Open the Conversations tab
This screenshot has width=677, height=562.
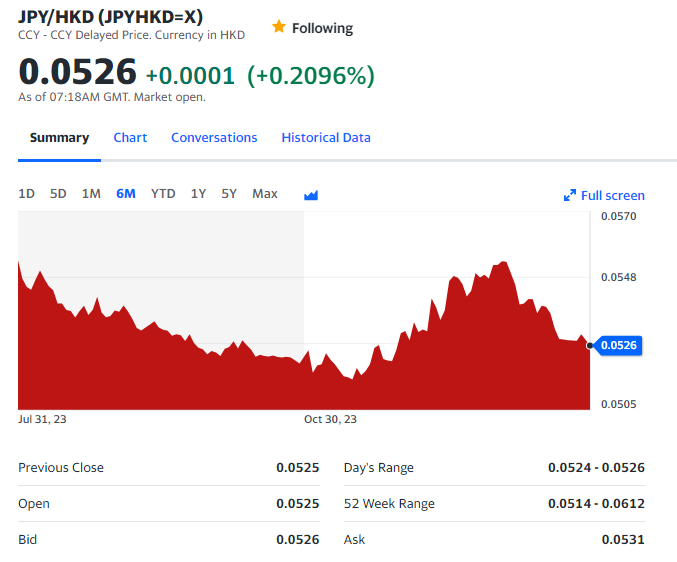pos(214,138)
